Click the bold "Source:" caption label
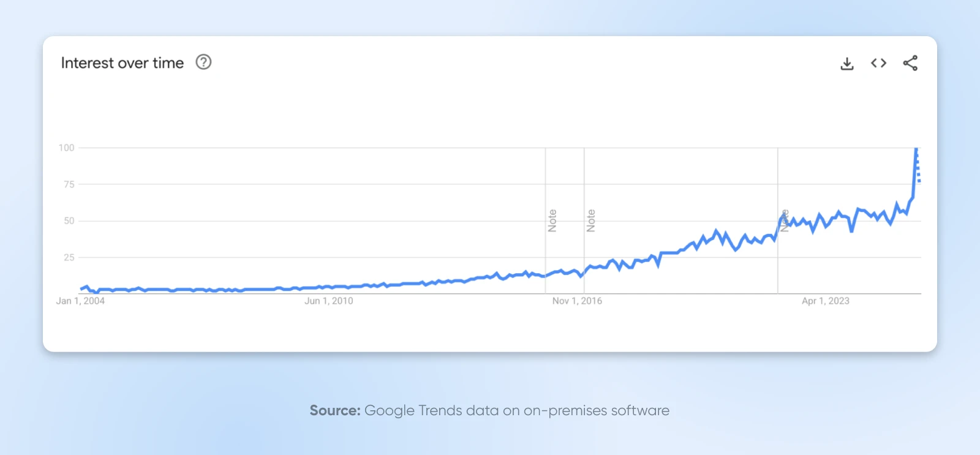The width and height of the screenshot is (980, 455). pyautogui.click(x=334, y=410)
